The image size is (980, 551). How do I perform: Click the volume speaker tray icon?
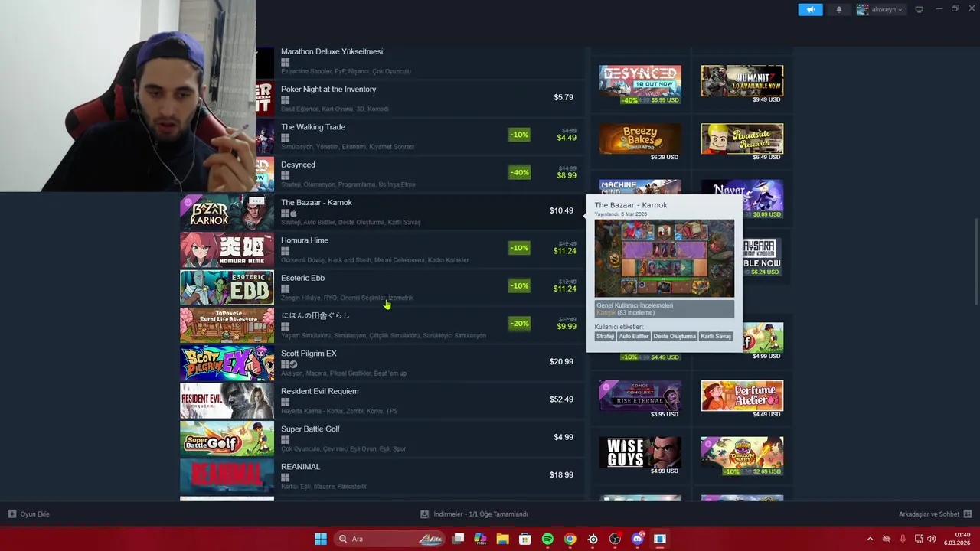point(932,539)
